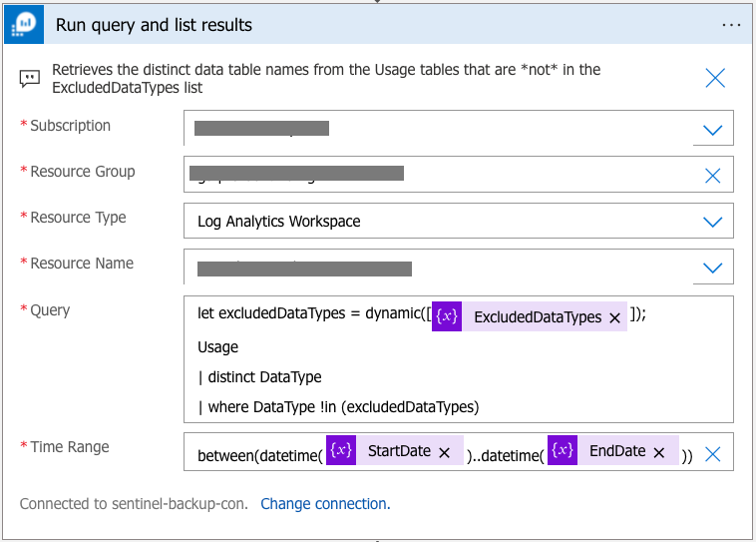Remove the StartDate token

click(x=445, y=452)
